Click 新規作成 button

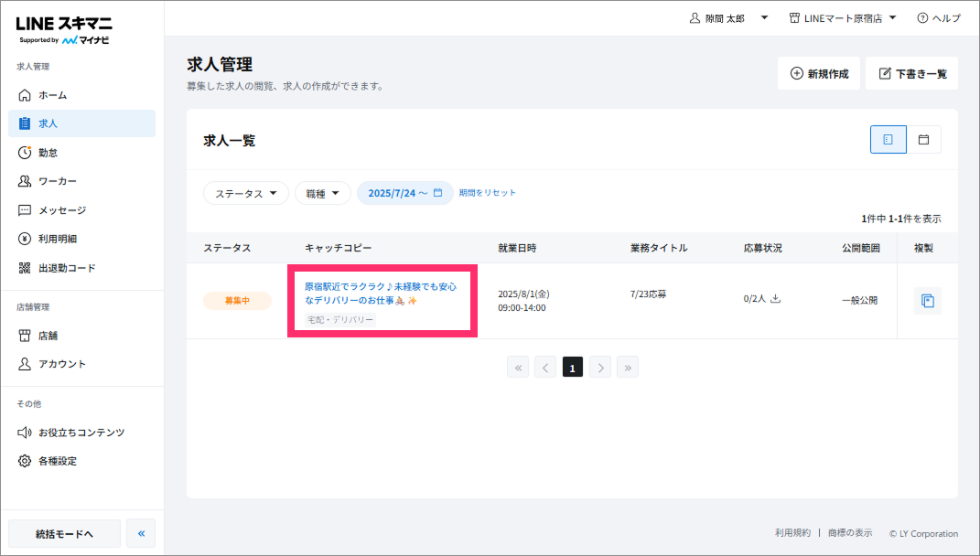tap(819, 73)
